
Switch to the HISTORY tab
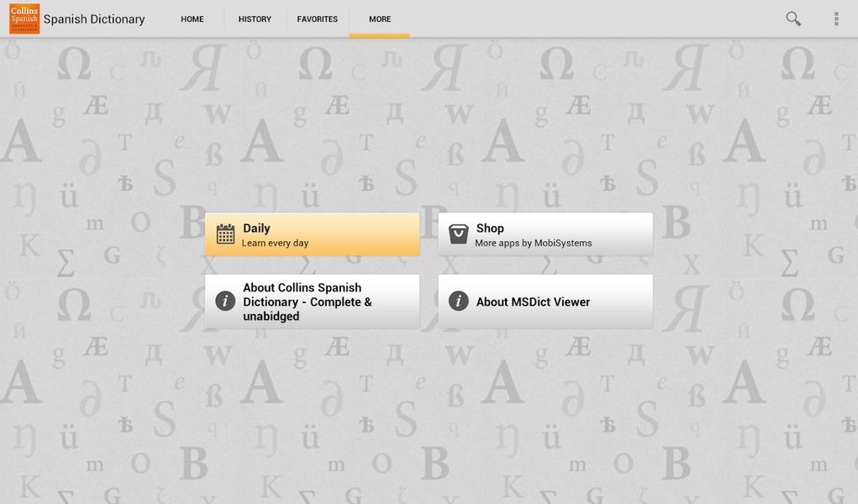[255, 19]
